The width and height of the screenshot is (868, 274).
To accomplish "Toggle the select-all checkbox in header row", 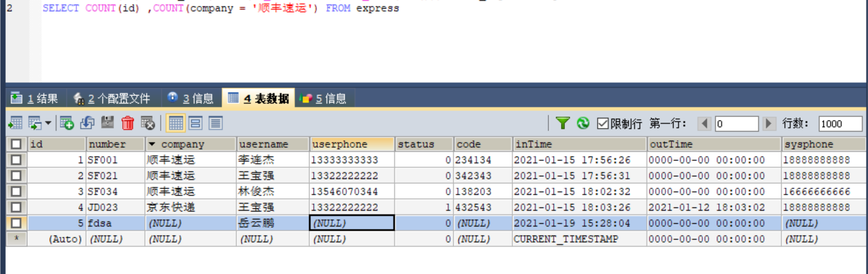I will click(16, 144).
